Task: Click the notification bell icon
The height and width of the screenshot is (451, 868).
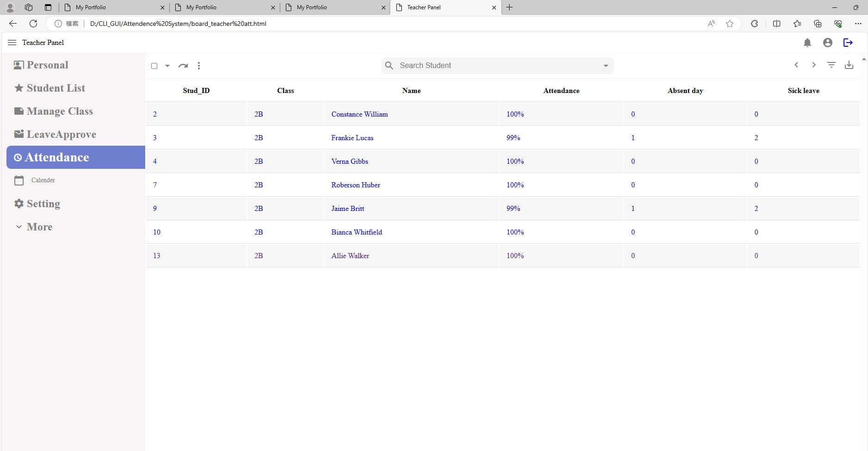Action: tap(807, 43)
